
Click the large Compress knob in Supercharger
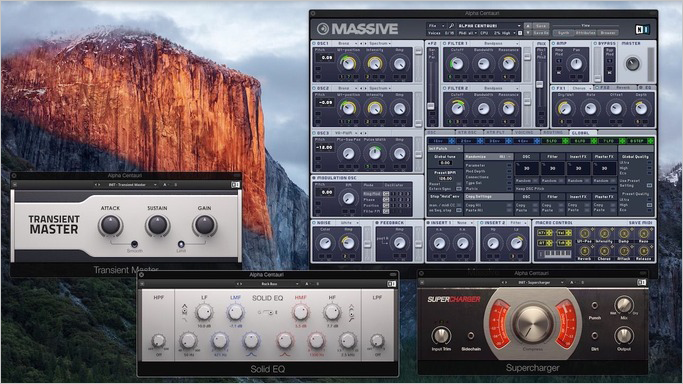(533, 323)
